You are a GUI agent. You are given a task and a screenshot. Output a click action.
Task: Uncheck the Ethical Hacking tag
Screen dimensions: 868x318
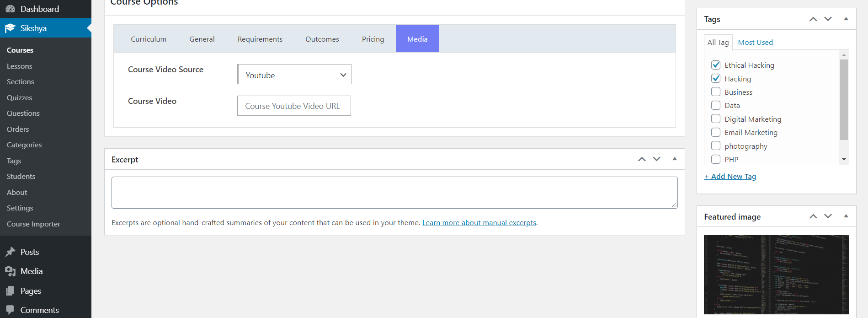coord(716,65)
